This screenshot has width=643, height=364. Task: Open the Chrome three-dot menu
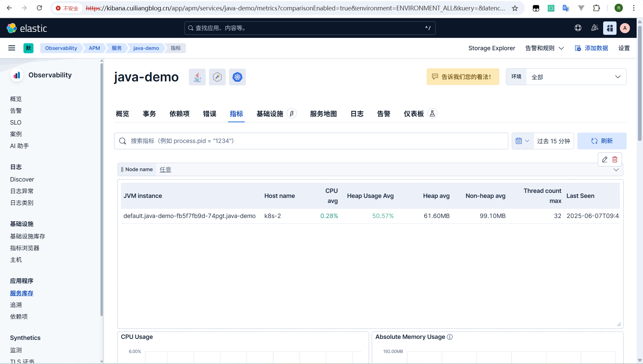[x=634, y=8]
